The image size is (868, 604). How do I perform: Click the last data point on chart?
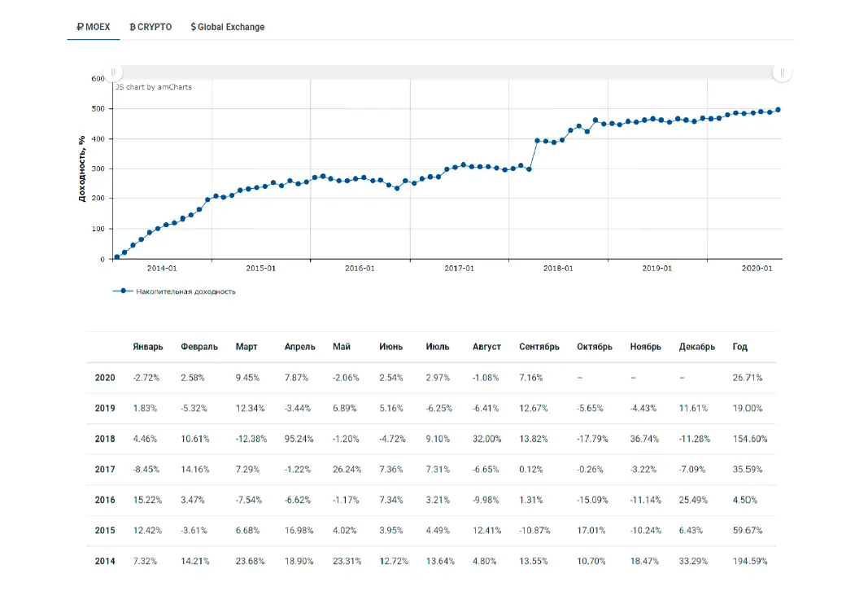click(779, 110)
